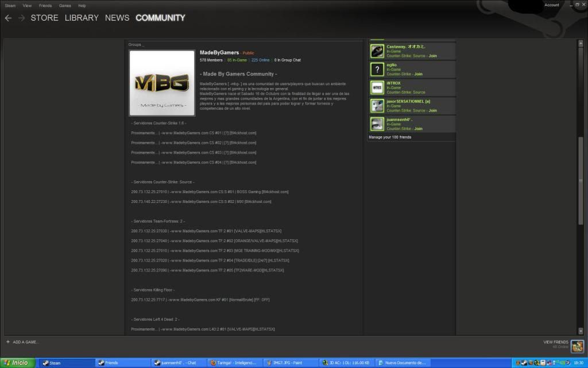Click the plus icon beside Add a Game
This screenshot has height=368, width=588.
pos(8,342)
